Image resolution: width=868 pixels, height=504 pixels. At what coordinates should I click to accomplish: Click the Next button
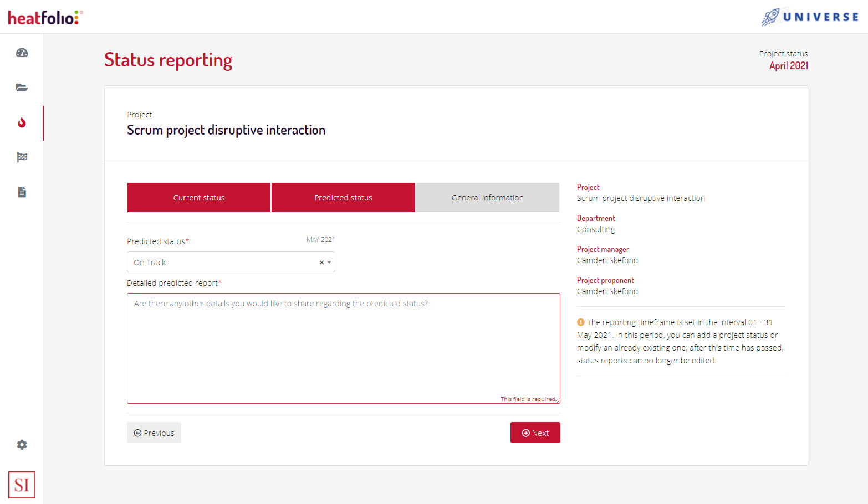(x=535, y=433)
